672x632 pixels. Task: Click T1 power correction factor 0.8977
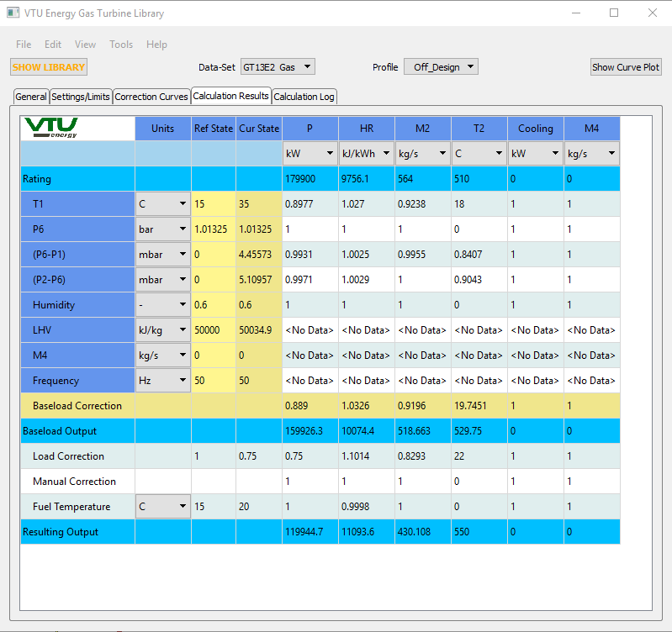coord(310,204)
